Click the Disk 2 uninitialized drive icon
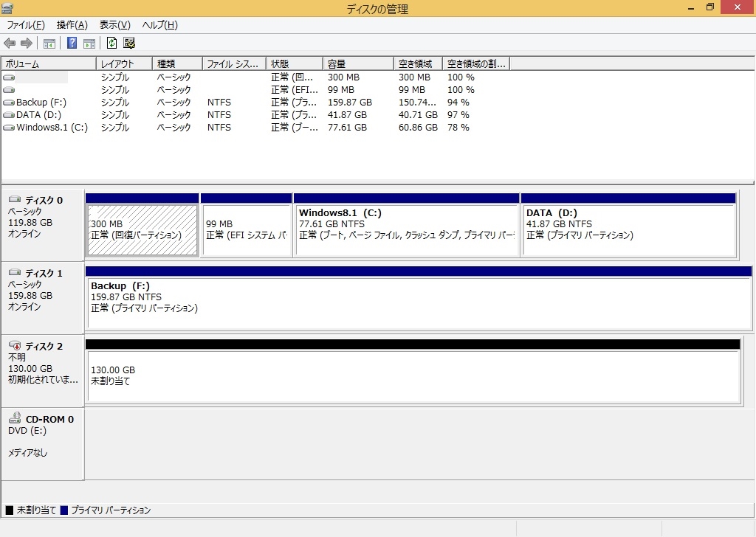Screen dimensions: 756x537 (15, 346)
